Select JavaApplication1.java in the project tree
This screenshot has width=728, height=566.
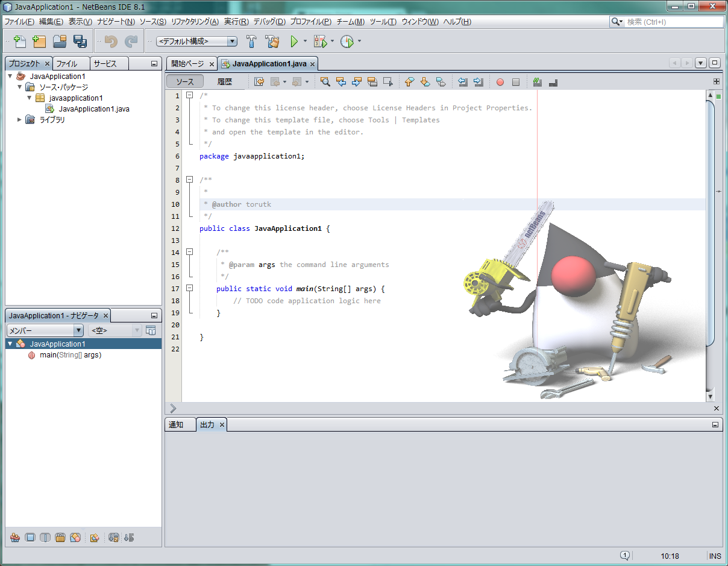94,109
